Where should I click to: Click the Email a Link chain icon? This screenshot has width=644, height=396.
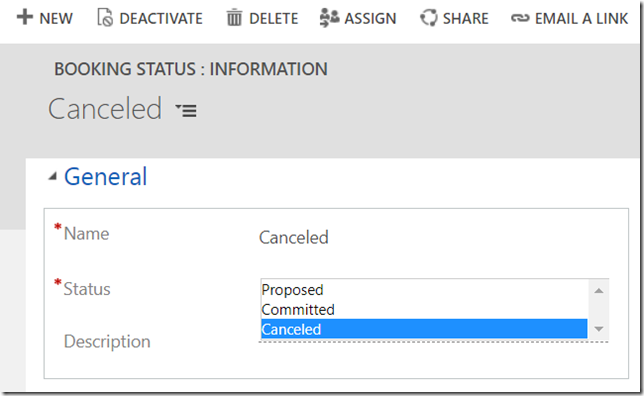click(x=520, y=18)
